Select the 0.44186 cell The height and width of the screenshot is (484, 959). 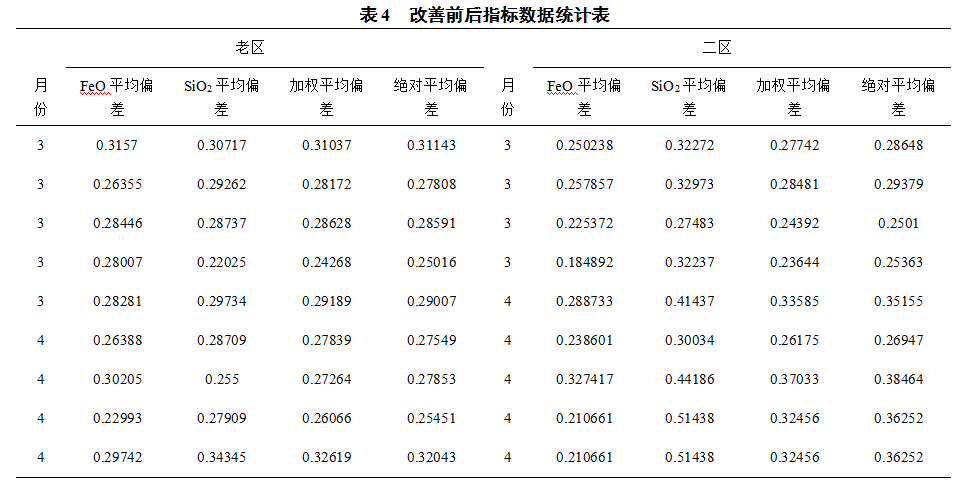pyautogui.click(x=689, y=379)
